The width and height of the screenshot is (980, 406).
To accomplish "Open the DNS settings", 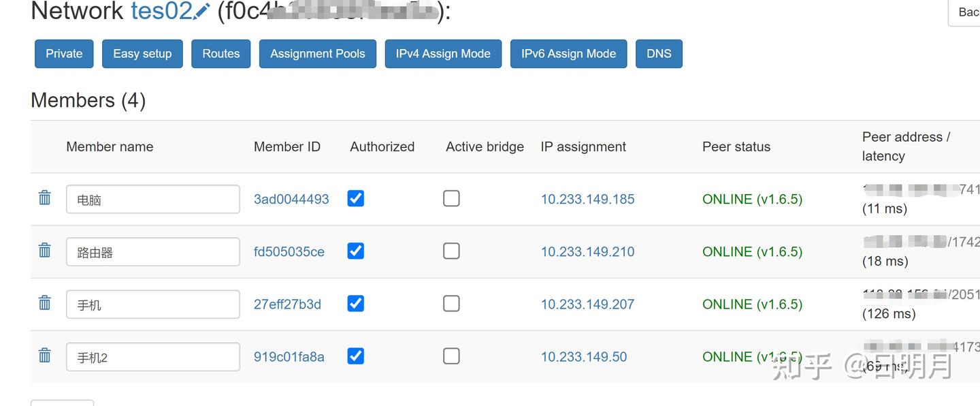I will coord(659,54).
